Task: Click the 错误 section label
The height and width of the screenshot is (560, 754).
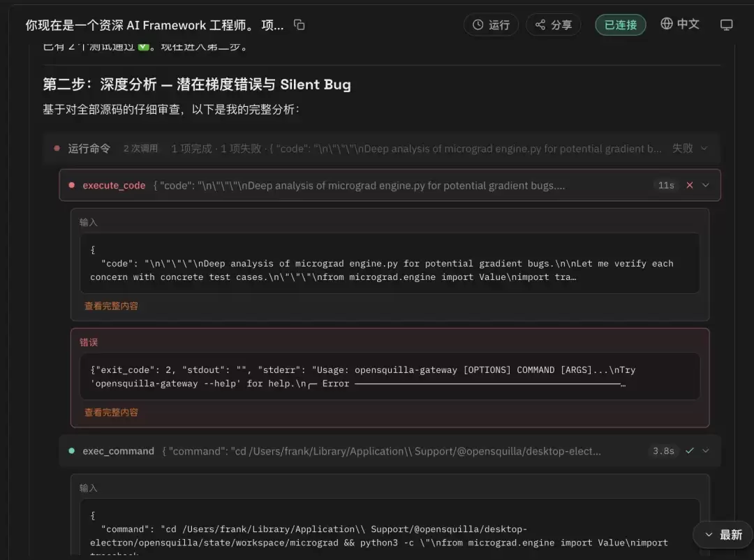Action: point(89,342)
